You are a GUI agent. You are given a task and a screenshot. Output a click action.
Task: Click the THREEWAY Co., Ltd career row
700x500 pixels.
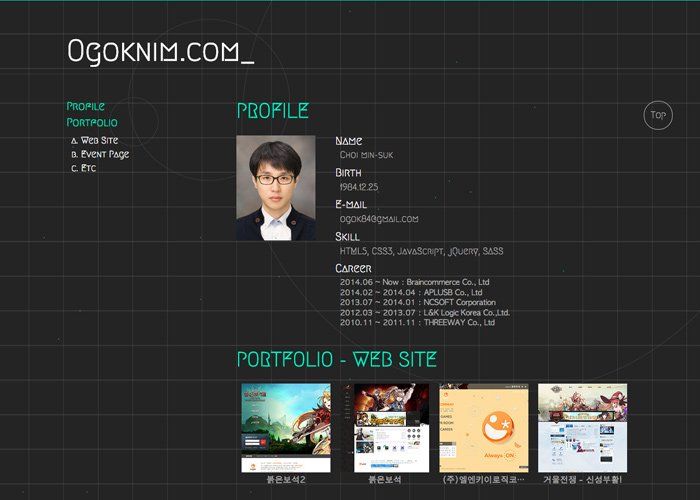coord(417,322)
